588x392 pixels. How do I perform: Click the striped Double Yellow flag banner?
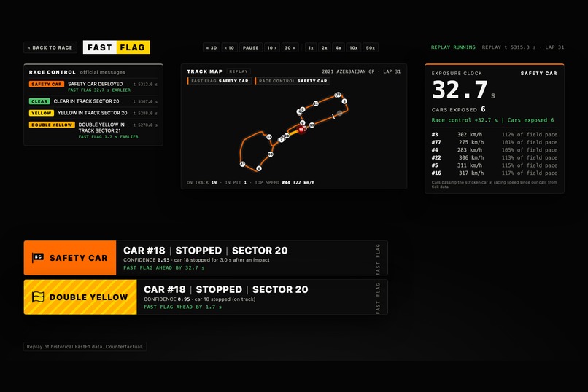coord(80,297)
